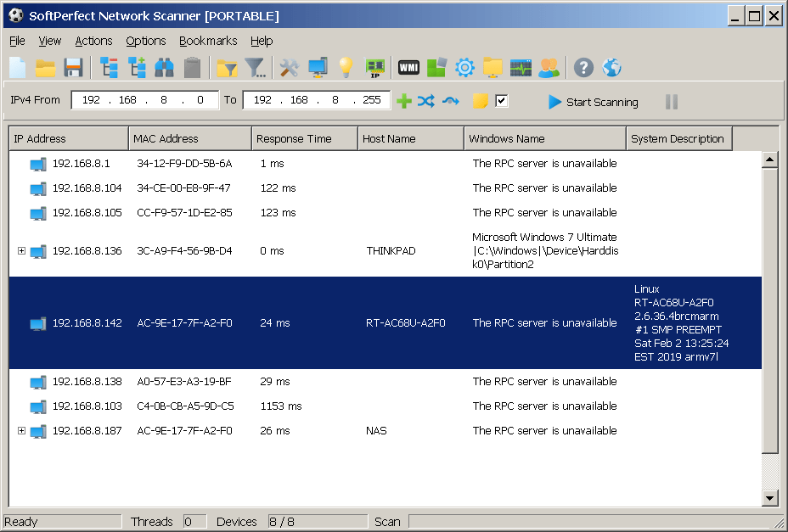Image resolution: width=788 pixels, height=532 pixels.
Task: Click Microsoft Windows 7 Ultimate text
Action: click(544, 237)
